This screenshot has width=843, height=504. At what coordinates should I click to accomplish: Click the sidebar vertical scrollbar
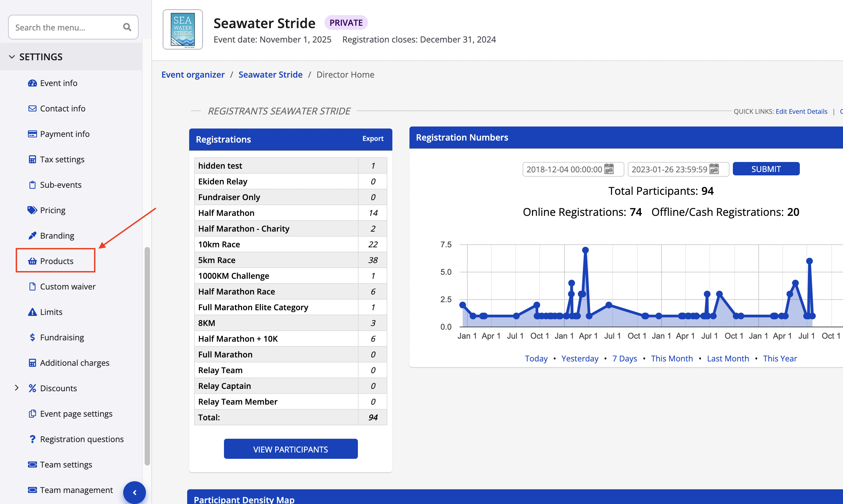point(147,355)
